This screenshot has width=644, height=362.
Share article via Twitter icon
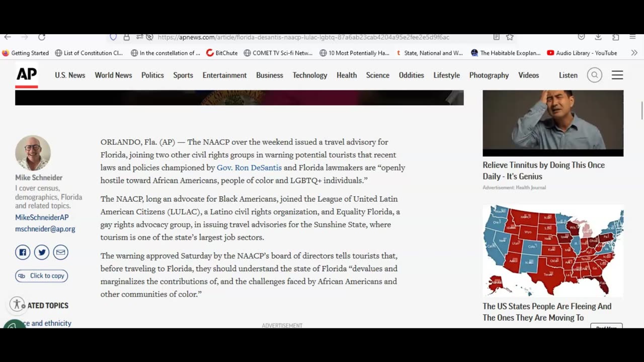tap(42, 252)
